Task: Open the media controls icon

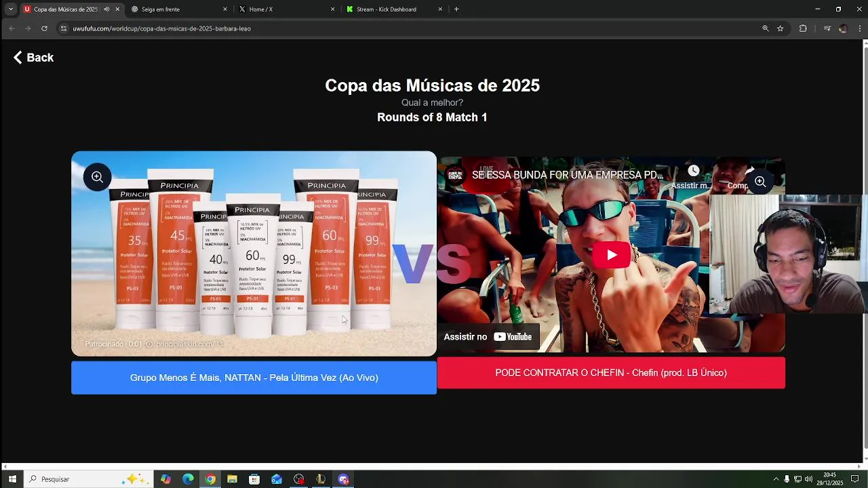Action: 827,28
